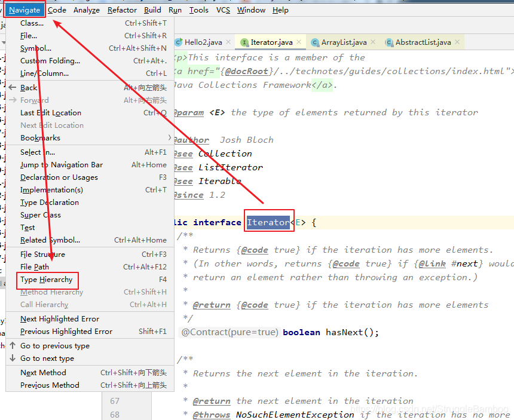The width and height of the screenshot is (514, 420).
Task: Choose File Structure entry
Action: click(x=90, y=255)
